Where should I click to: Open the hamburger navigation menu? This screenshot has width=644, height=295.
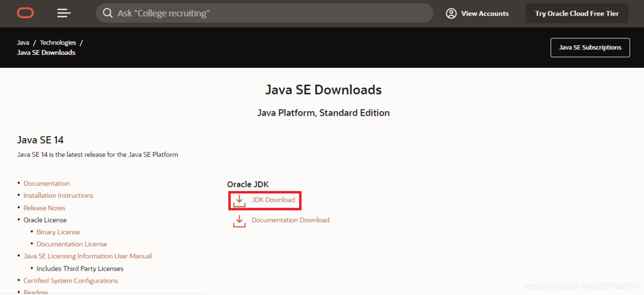click(x=64, y=13)
